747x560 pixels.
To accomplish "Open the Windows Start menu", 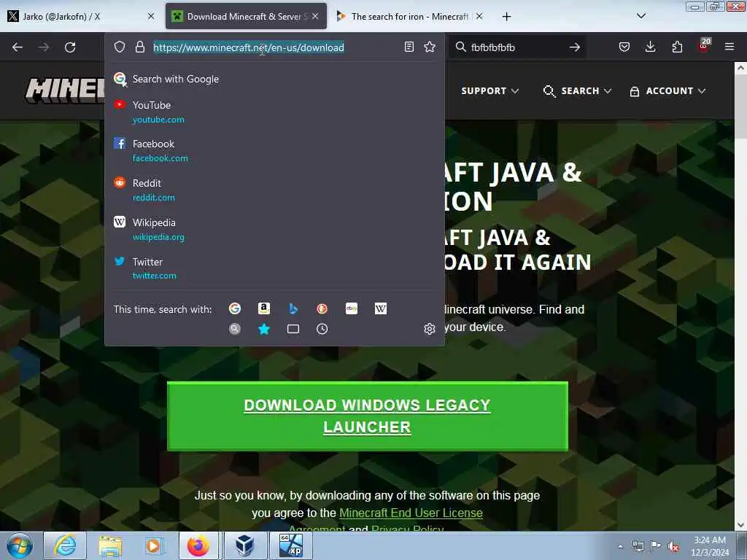I will click(20, 545).
